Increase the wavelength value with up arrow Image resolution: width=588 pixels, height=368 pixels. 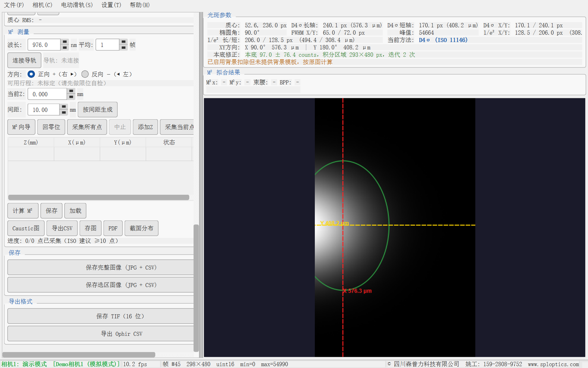point(65,42)
